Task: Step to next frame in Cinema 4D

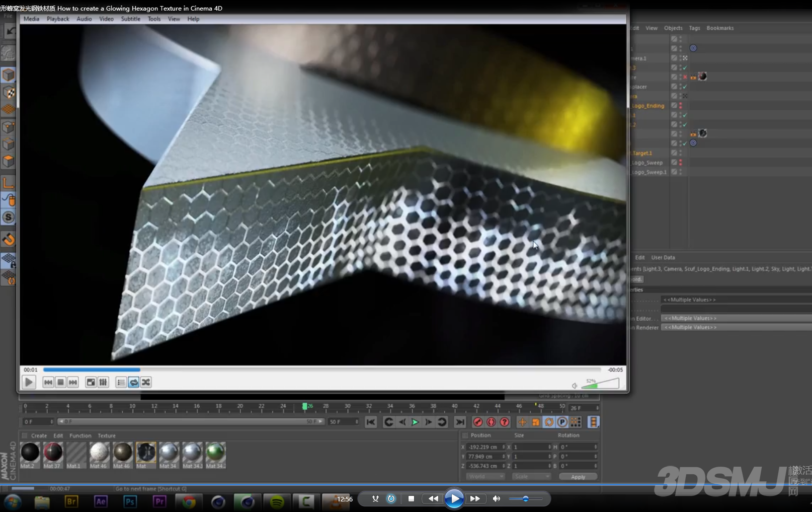Action: [429, 422]
